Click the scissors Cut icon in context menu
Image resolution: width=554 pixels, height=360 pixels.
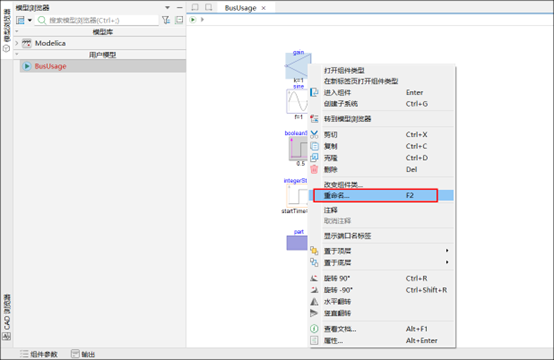(x=314, y=135)
